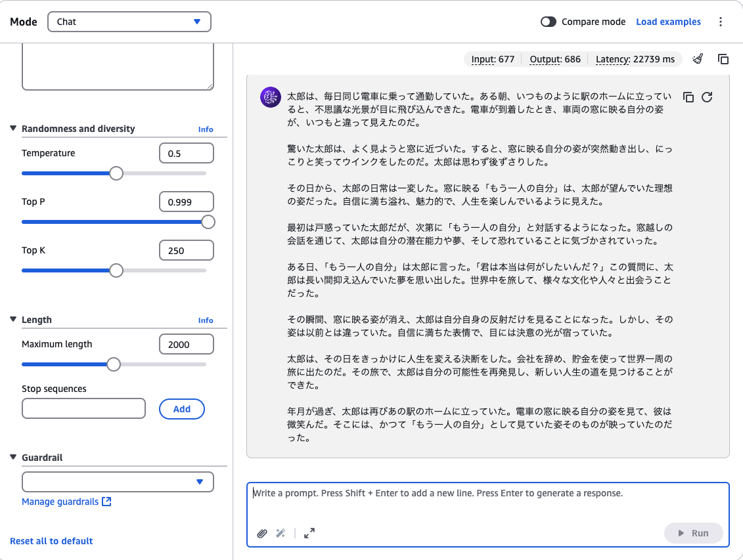Image resolution: width=743 pixels, height=560 pixels.
Task: Click the Run button
Action: 693,533
